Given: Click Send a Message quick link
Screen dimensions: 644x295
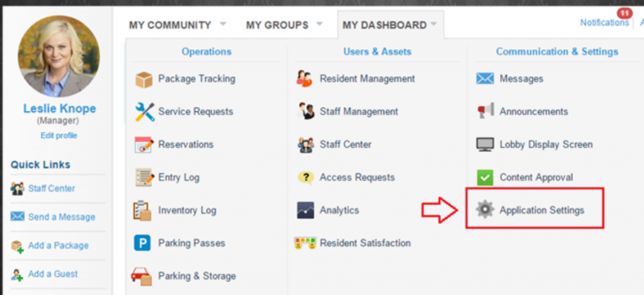Looking at the screenshot, I should [x=61, y=217].
